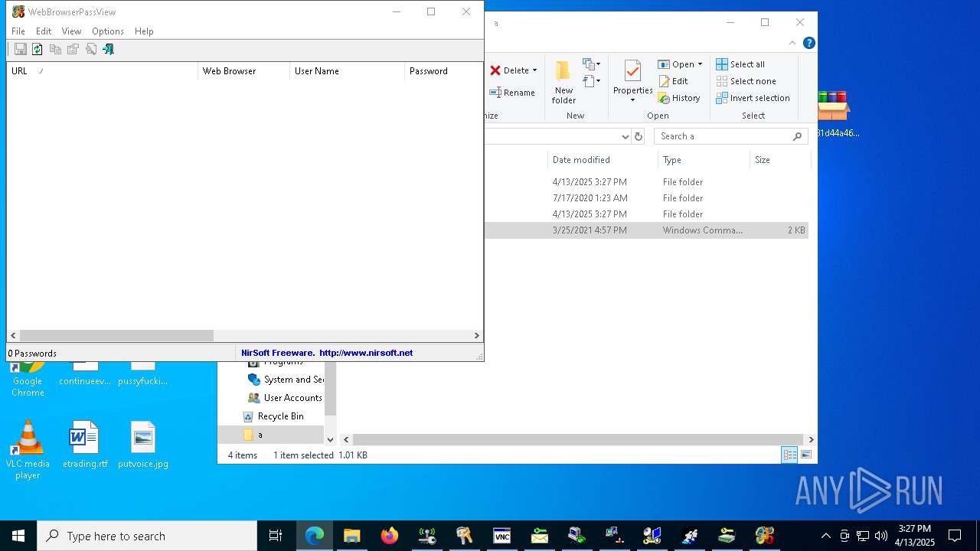
Task: Open Windows Start menu
Action: click(18, 536)
